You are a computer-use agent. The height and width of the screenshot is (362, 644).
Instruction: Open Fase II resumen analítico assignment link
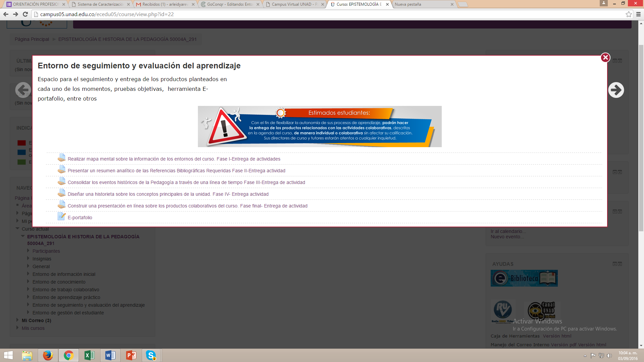(x=176, y=171)
